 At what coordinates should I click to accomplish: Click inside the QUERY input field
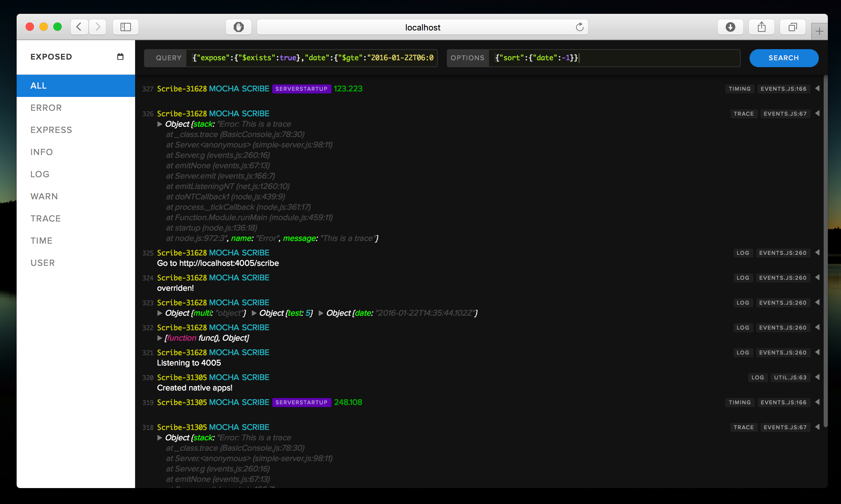point(312,58)
